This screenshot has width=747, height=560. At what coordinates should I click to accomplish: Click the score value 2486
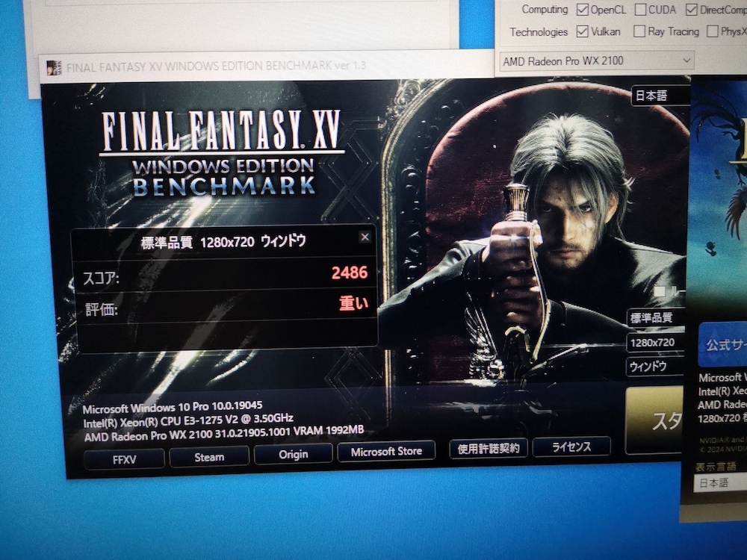[x=350, y=273]
